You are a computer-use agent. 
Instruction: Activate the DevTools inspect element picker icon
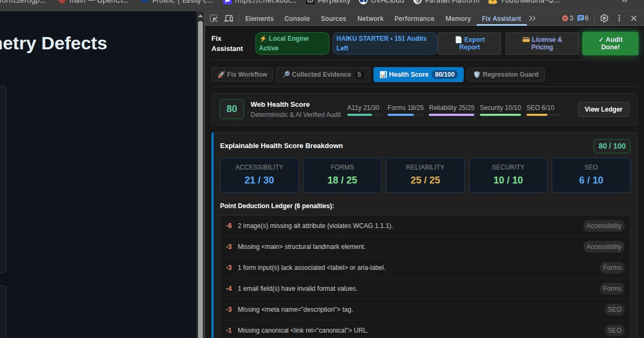(214, 18)
